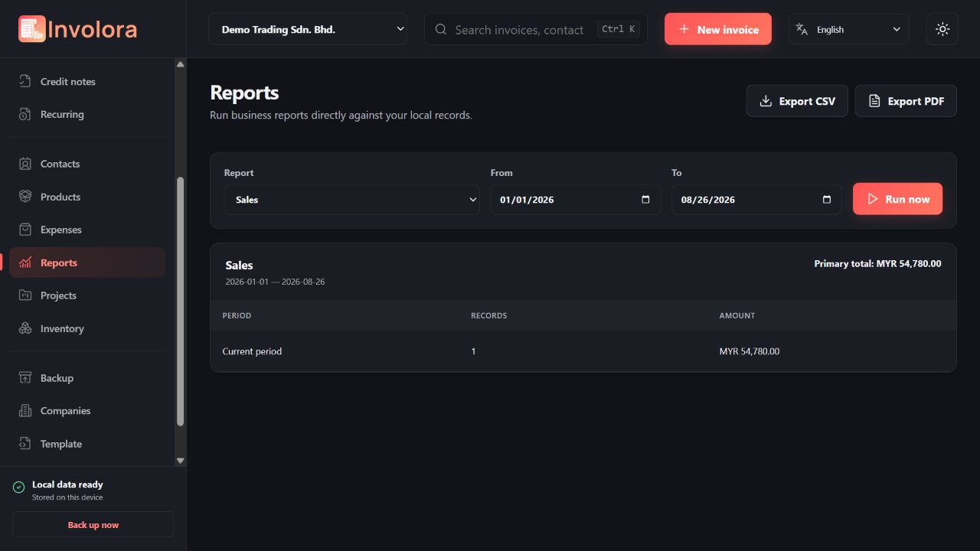Click the sidebar scrollbar thumb
This screenshot has width=980, height=551.
point(181,302)
